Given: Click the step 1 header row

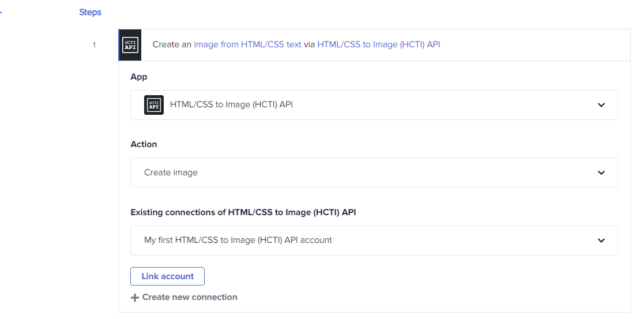Looking at the screenshot, I should point(374,45).
